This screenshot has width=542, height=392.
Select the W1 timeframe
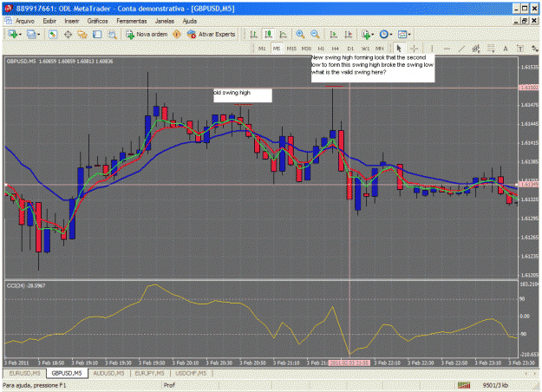click(365, 49)
